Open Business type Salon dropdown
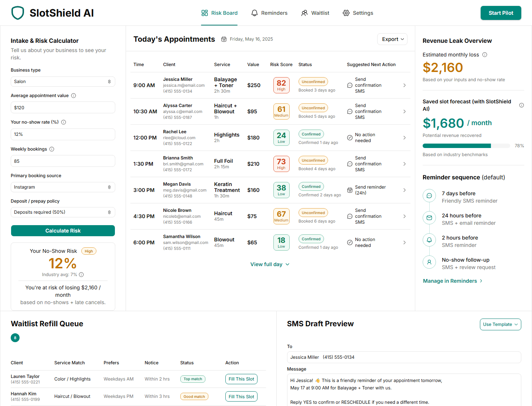This screenshot has width=532, height=406. pyautogui.click(x=63, y=82)
